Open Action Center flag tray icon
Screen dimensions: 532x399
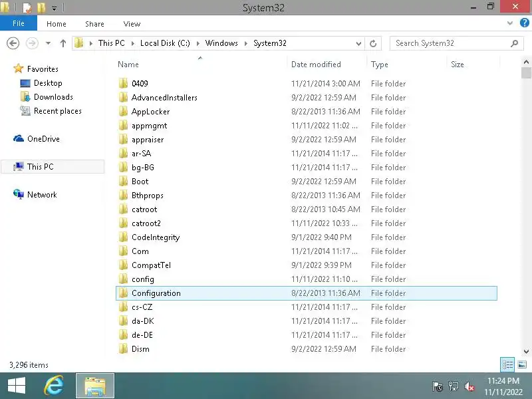click(x=438, y=386)
